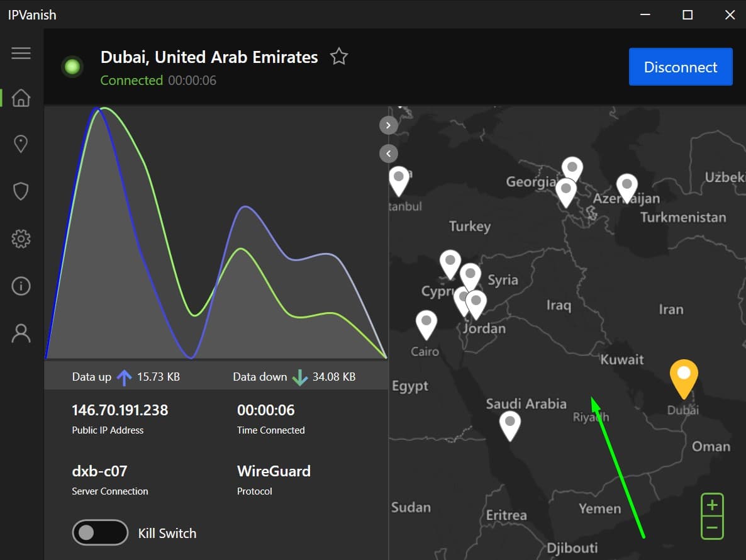Click the Data down 34.08 KB value
This screenshot has width=746, height=560.
pos(334,377)
